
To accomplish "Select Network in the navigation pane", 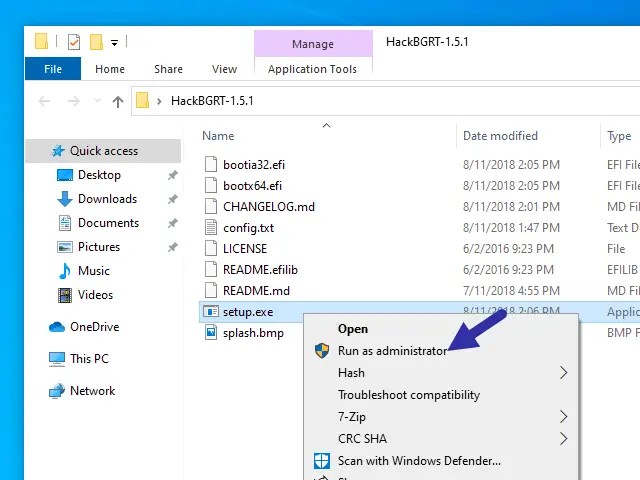I will coord(92,391).
